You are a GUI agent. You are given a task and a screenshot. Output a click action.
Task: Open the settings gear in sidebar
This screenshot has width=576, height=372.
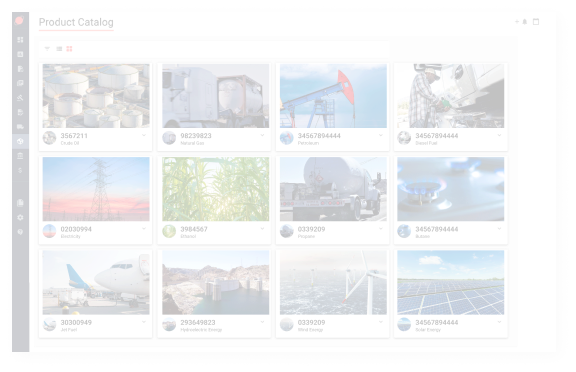click(20, 217)
